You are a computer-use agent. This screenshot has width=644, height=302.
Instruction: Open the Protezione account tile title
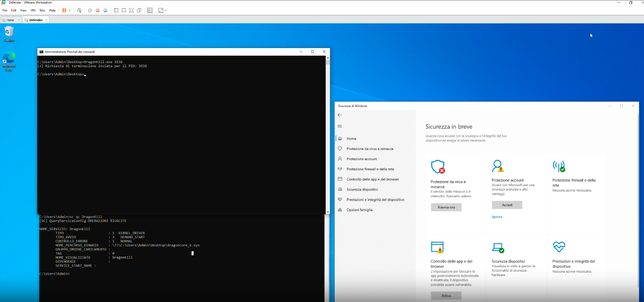(x=508, y=180)
